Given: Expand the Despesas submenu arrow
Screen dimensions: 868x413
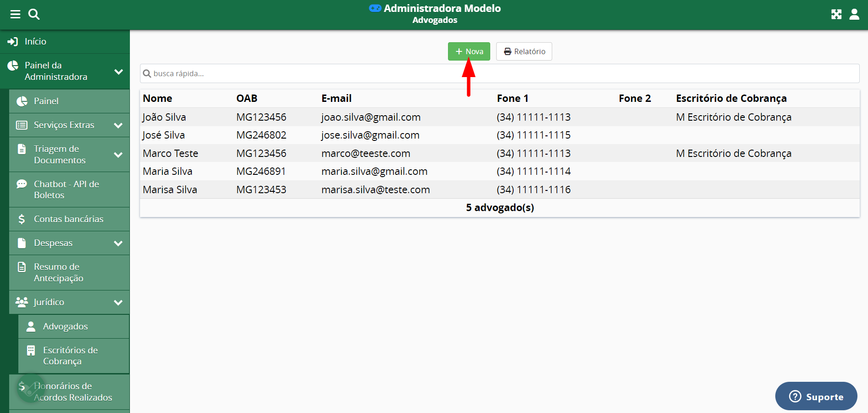Looking at the screenshot, I should 118,243.
